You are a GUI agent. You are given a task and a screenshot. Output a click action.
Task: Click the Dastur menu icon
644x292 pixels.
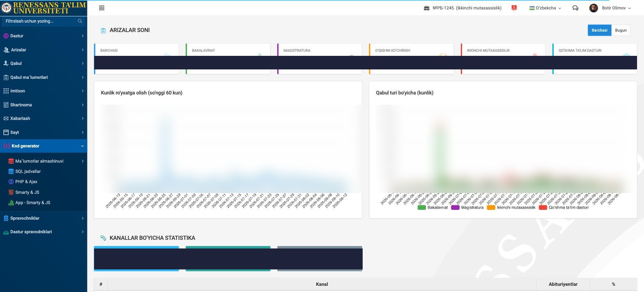pos(6,36)
